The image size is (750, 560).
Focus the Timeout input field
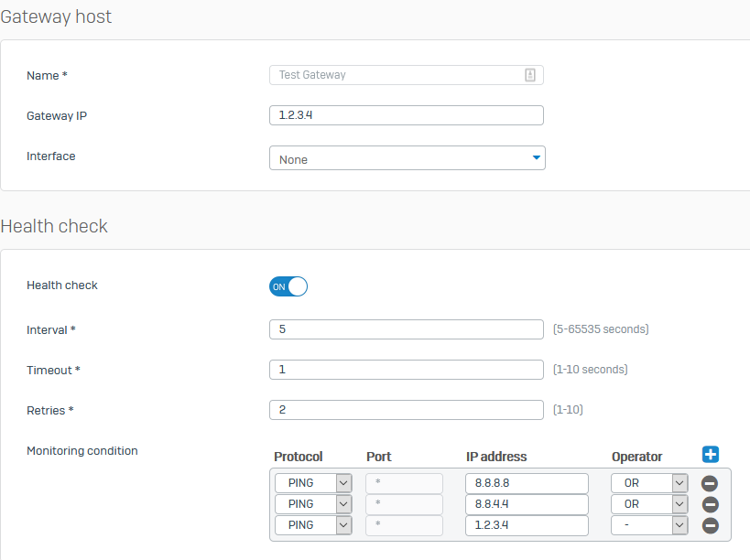(x=406, y=370)
